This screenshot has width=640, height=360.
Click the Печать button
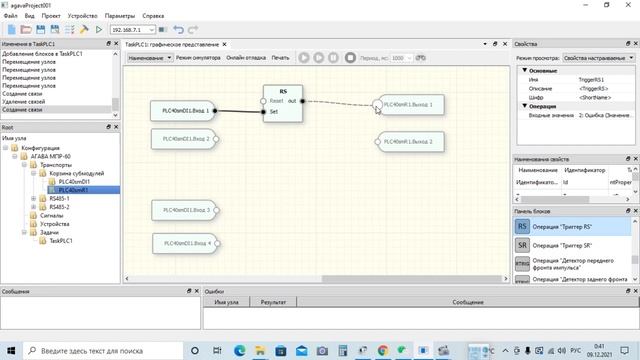coord(280,58)
